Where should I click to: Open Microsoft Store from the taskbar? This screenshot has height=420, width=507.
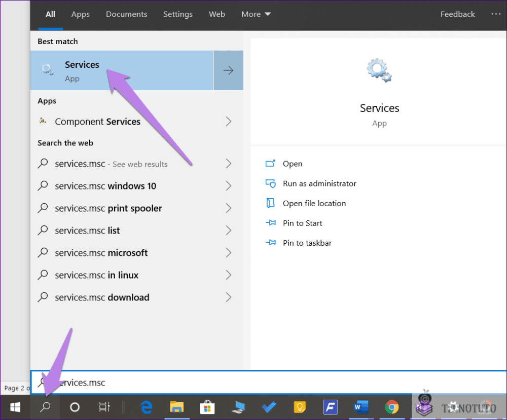[x=207, y=407]
